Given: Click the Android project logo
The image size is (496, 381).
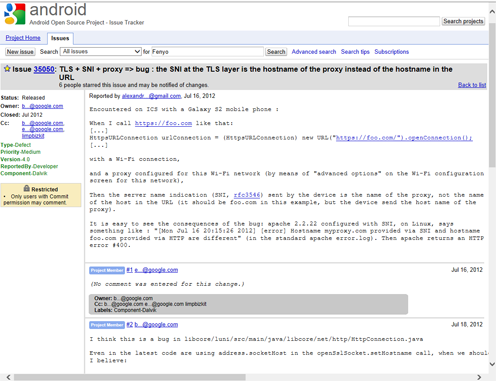Looking at the screenshot, I should pyautogui.click(x=14, y=14).
